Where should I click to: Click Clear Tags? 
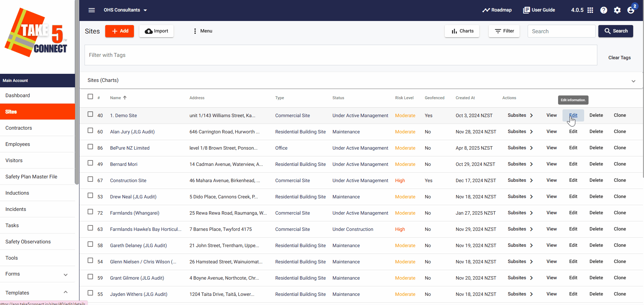pos(619,58)
